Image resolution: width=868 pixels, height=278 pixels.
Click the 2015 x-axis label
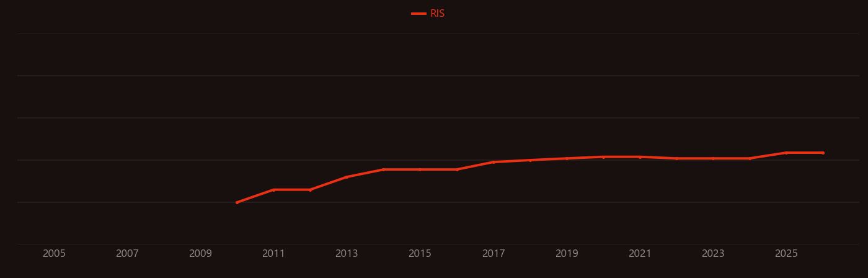[x=420, y=254]
